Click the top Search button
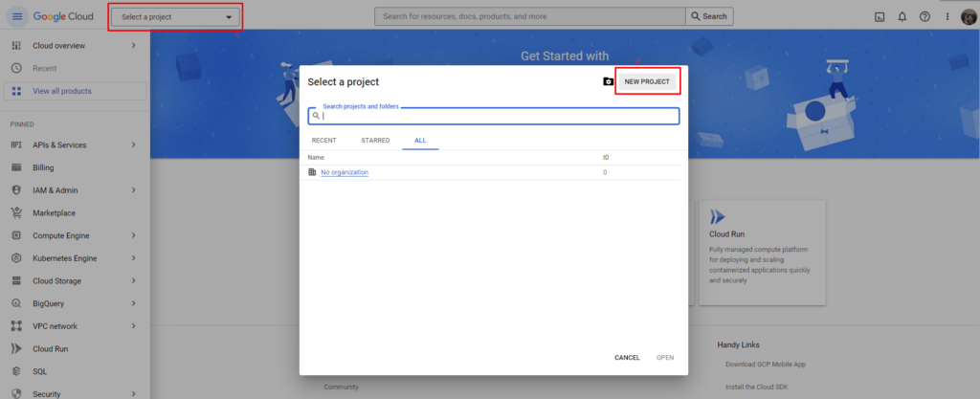The height and width of the screenshot is (399, 980). point(709,16)
